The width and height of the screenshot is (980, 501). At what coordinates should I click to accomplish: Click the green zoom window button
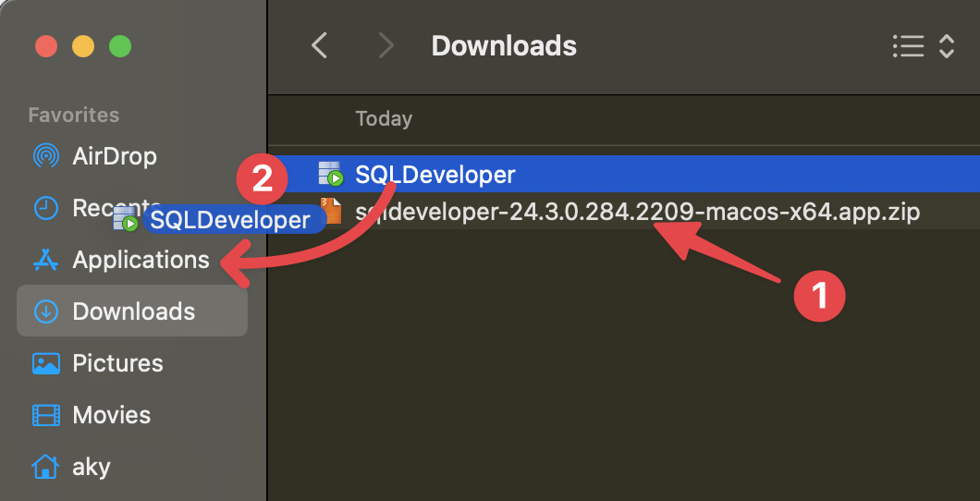120,46
